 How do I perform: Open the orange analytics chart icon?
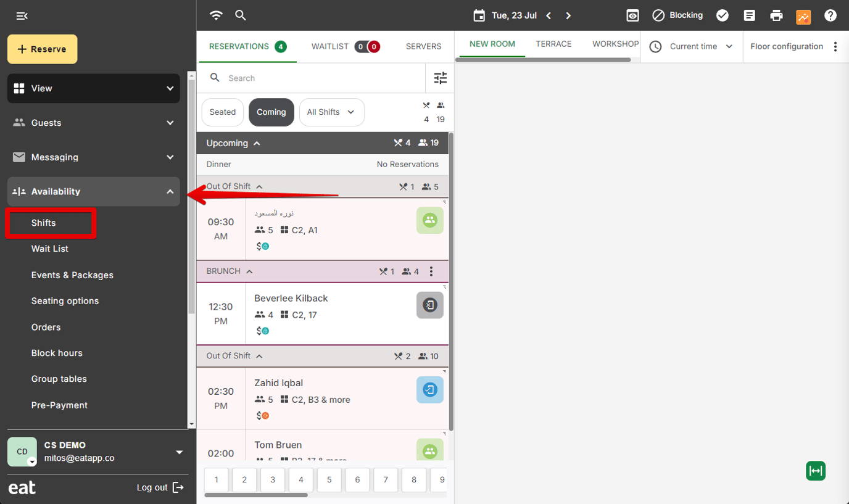(x=803, y=16)
